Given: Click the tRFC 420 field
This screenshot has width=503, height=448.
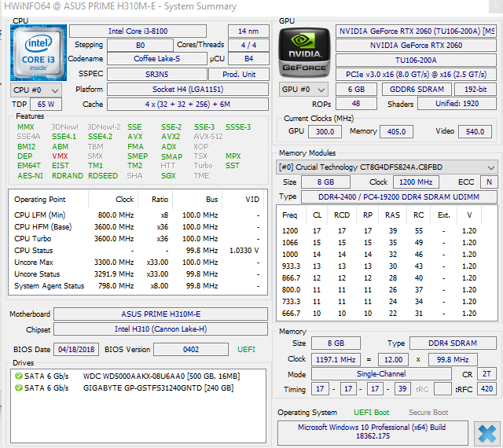Looking at the screenshot, I should pos(486,389).
